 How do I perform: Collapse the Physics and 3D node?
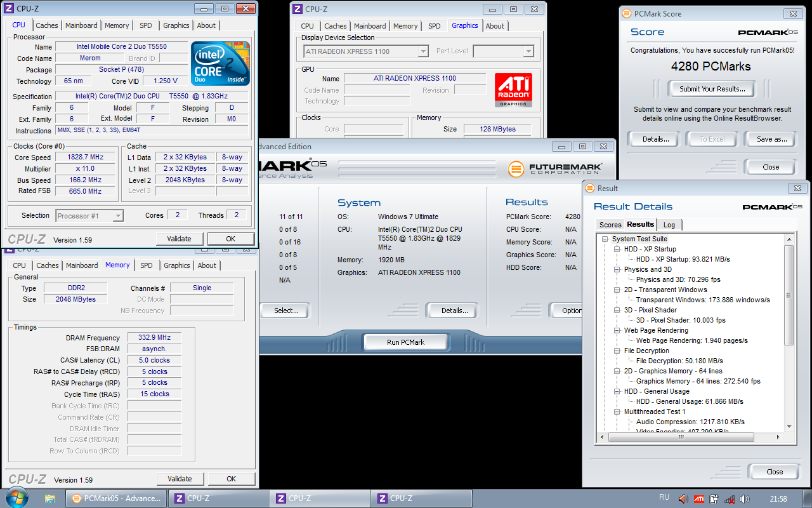coord(618,269)
